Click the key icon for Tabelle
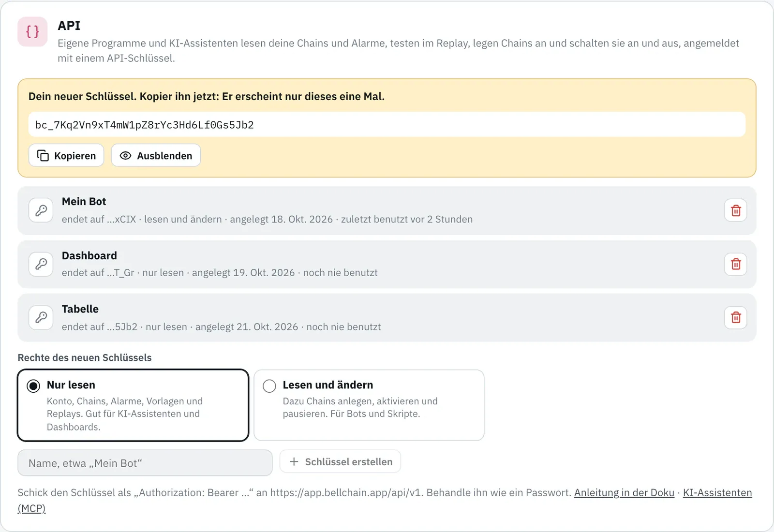Image resolution: width=774 pixels, height=532 pixels. coord(41,317)
